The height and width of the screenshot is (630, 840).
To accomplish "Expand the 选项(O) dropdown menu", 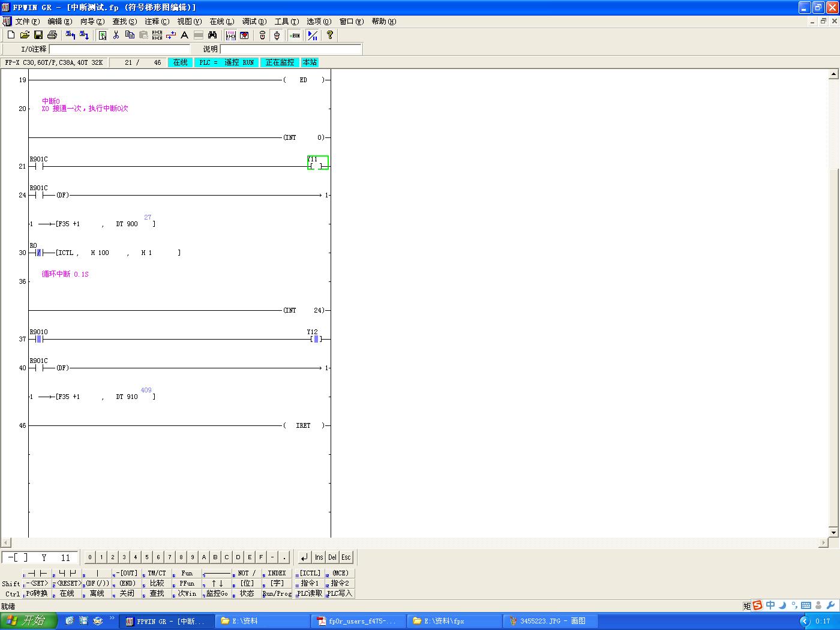I will click(319, 22).
